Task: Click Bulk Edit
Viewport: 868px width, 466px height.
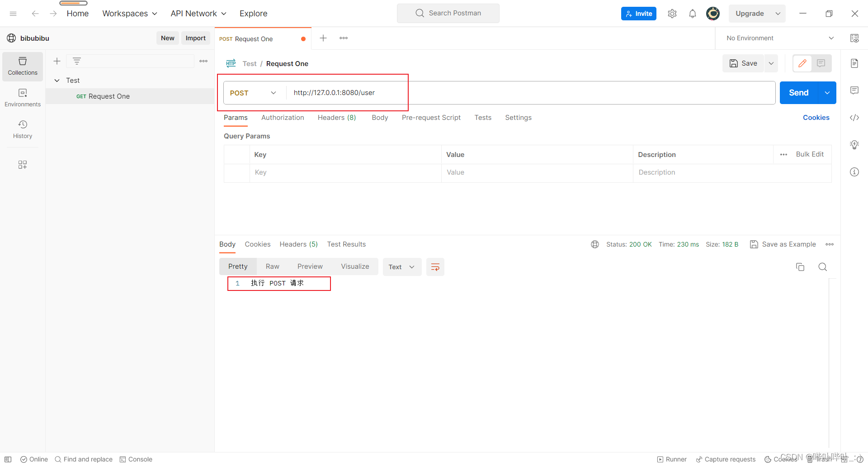Action: click(810, 154)
